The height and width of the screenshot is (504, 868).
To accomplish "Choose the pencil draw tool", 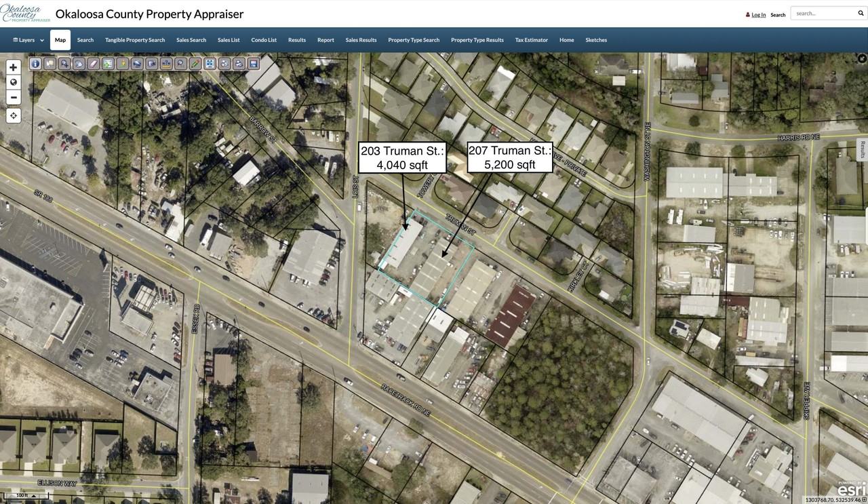I will click(x=195, y=64).
